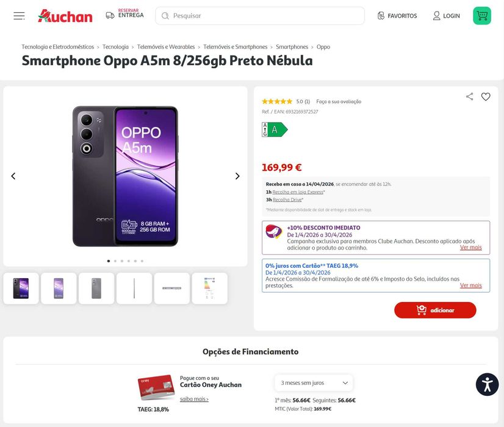Click the energy class A label
Viewport: 504px width, 427px height.
tap(275, 129)
